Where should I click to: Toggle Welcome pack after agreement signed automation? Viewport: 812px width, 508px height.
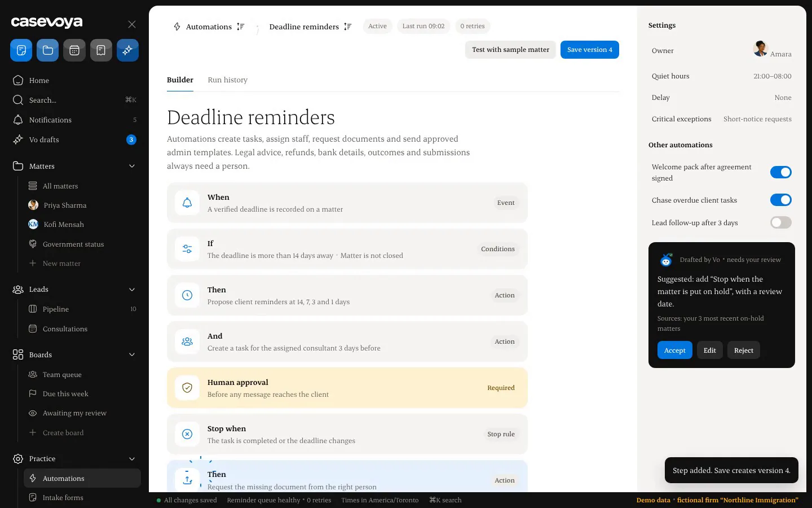(x=781, y=172)
